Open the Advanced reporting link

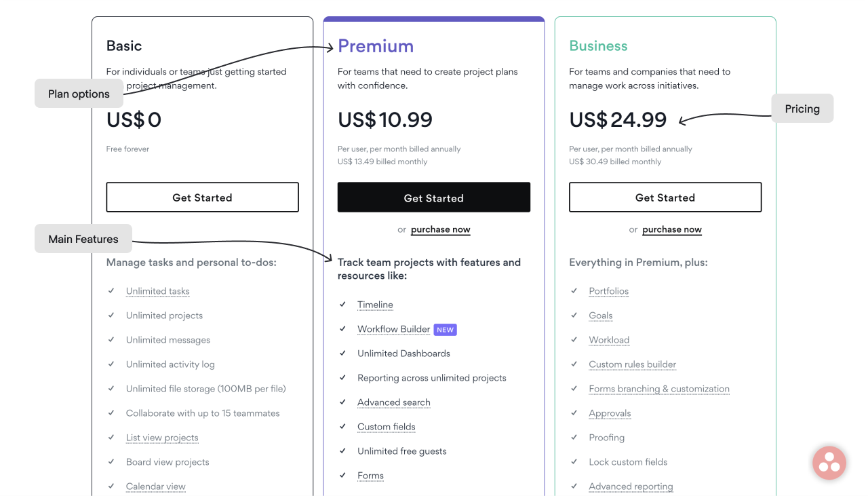click(631, 487)
